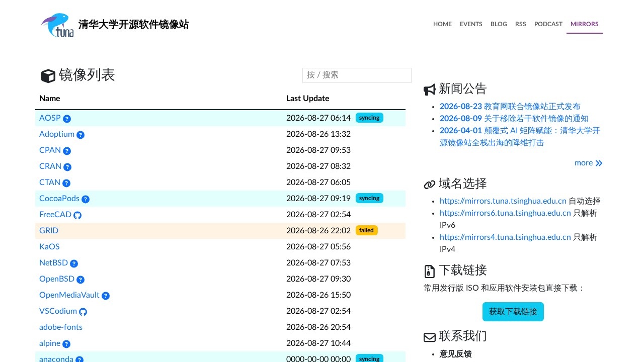Focus the mirror search input field
644x362 pixels.
(357, 75)
